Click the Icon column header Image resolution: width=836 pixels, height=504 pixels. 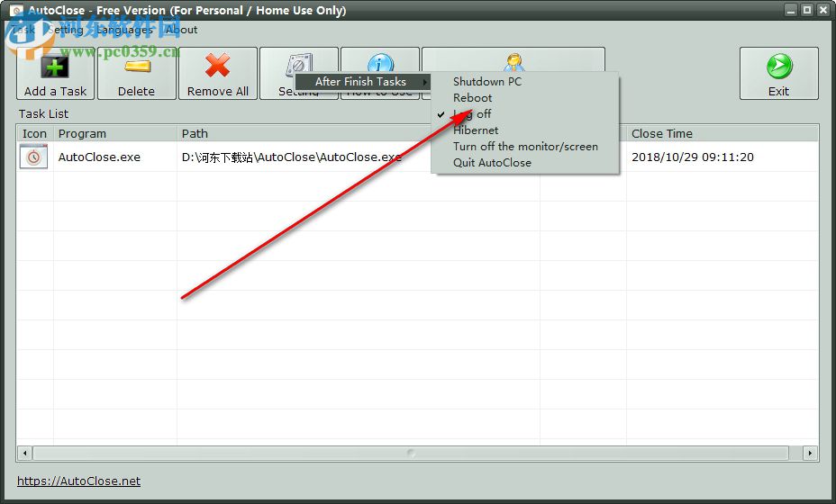click(34, 134)
